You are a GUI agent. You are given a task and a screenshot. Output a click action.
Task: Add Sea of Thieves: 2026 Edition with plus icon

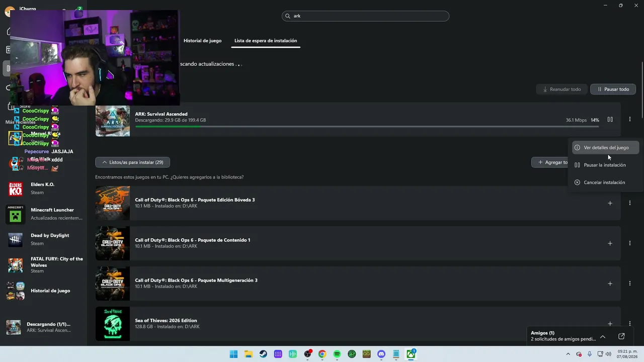610,324
